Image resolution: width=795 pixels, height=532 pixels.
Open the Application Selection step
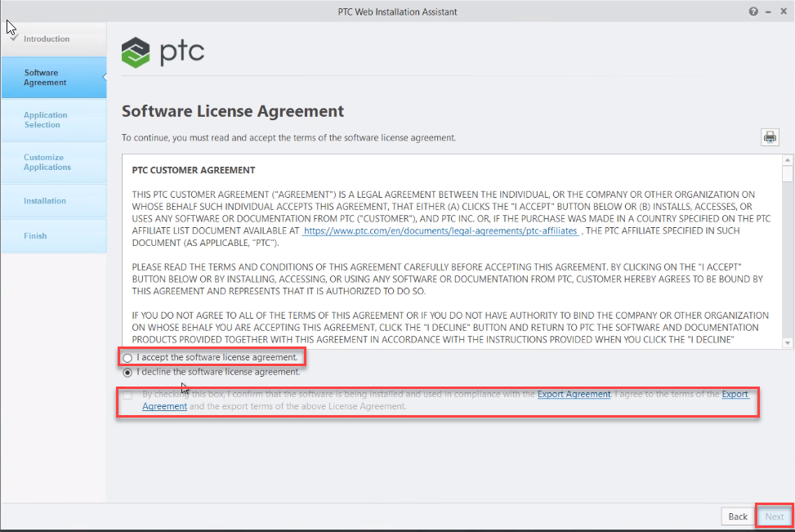(54, 119)
